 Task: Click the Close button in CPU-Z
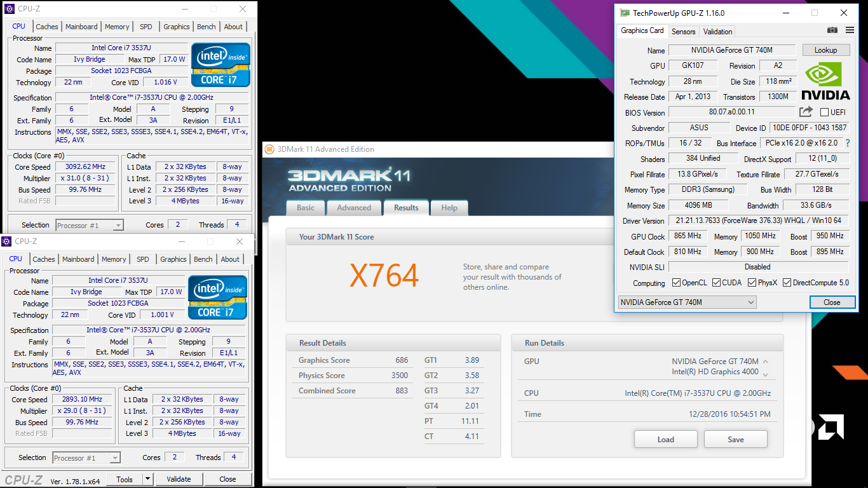coord(227,479)
